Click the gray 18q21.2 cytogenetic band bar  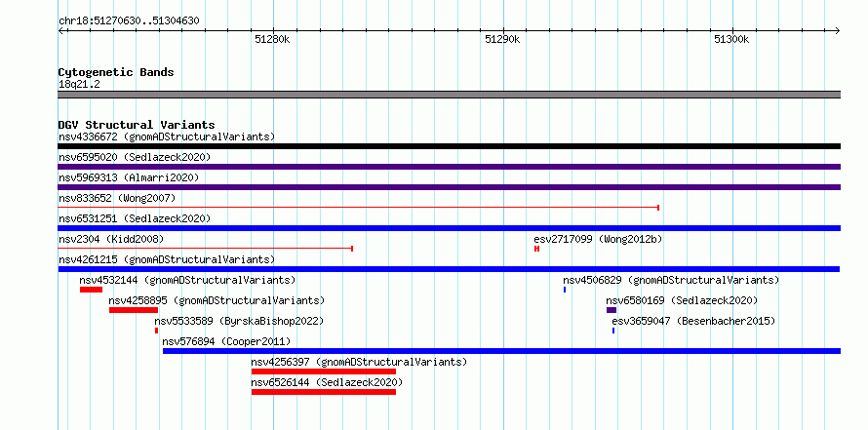coord(449,95)
